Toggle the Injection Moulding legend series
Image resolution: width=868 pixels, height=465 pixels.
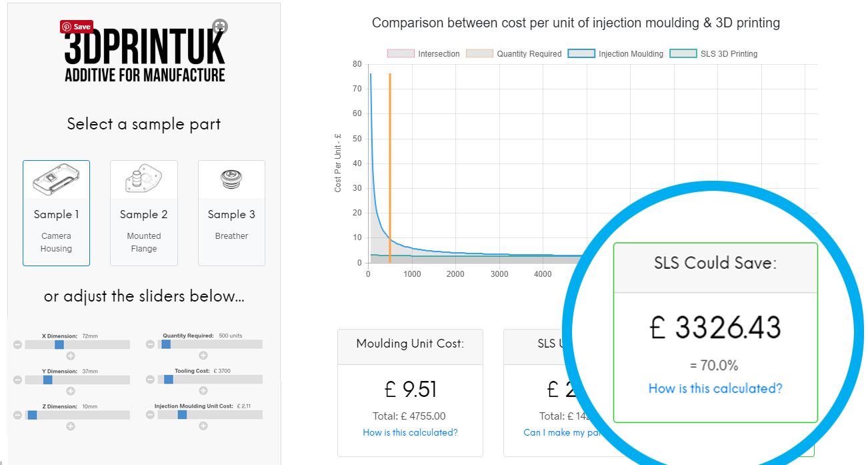615,53
